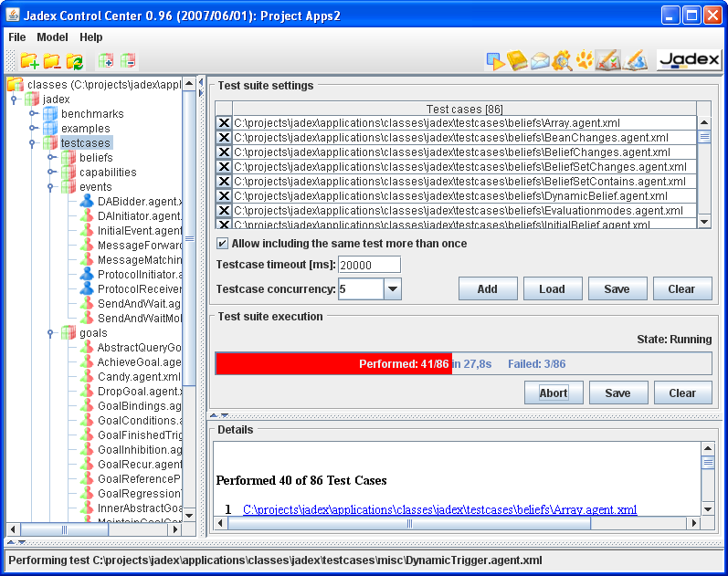728x576 pixels.
Task: Click the ProtocolInitiator agent icon
Action: (x=87, y=274)
